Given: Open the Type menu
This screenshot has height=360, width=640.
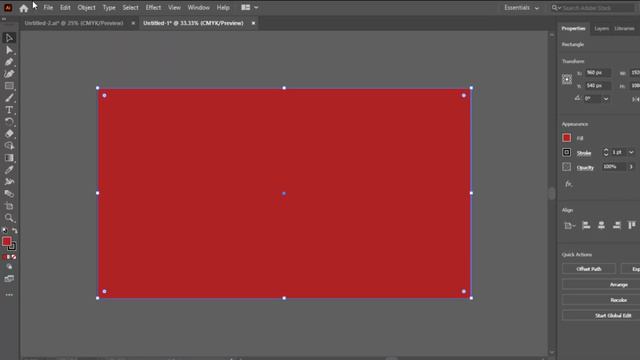Looking at the screenshot, I should 109,7.
